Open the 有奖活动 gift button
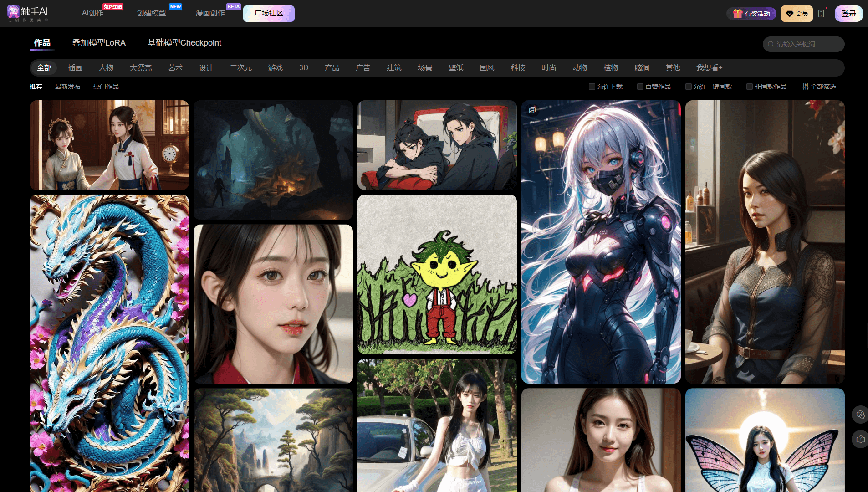Viewport: 868px width, 492px height. pyautogui.click(x=751, y=14)
